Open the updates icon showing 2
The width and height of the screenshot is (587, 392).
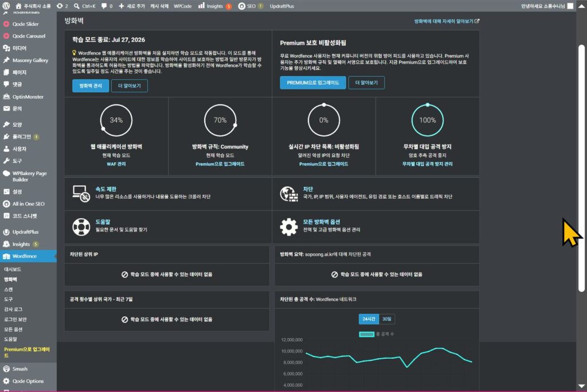60,6
